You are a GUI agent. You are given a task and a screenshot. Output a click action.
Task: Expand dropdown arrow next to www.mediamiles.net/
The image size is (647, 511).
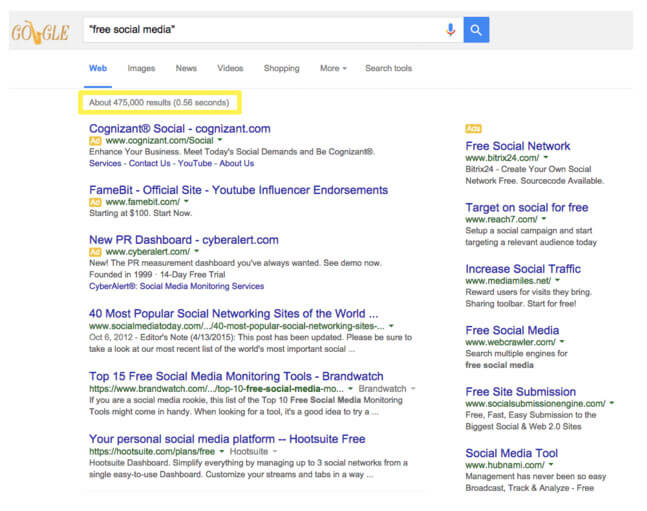[557, 280]
